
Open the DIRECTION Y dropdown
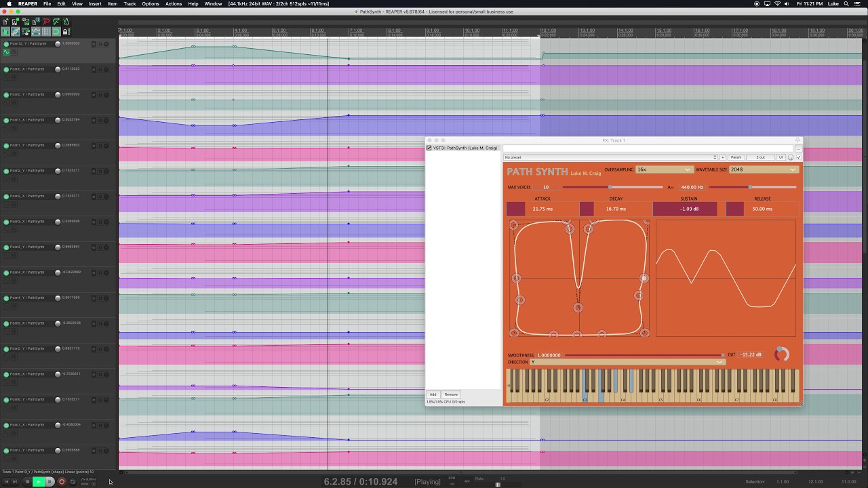click(627, 362)
